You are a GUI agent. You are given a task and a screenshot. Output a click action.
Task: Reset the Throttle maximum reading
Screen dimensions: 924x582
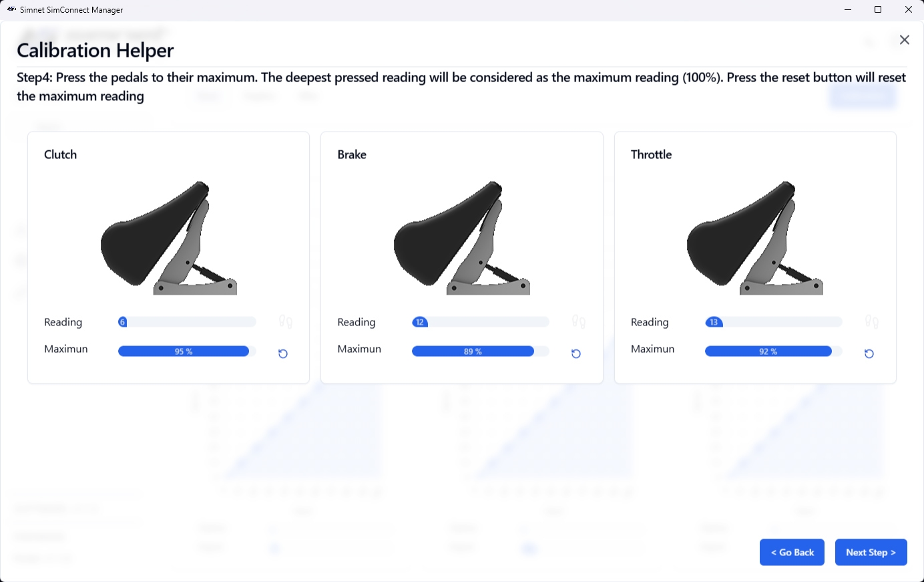click(x=869, y=353)
